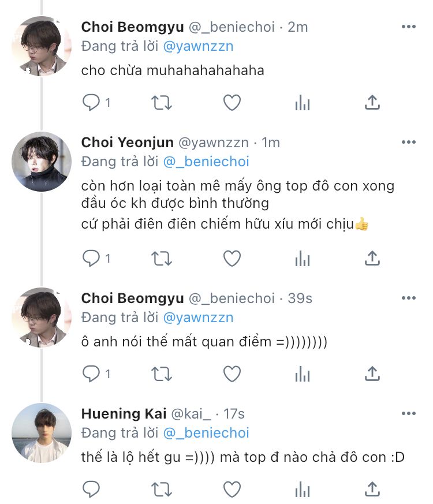Open @yawnzzn mention link in first tweet
The image size is (433, 504).
(199, 46)
